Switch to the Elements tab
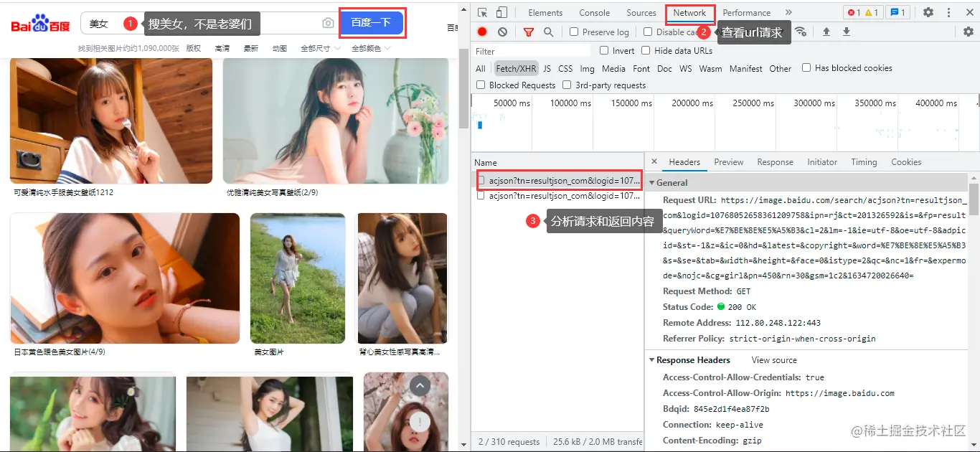The width and height of the screenshot is (980, 452). point(545,12)
